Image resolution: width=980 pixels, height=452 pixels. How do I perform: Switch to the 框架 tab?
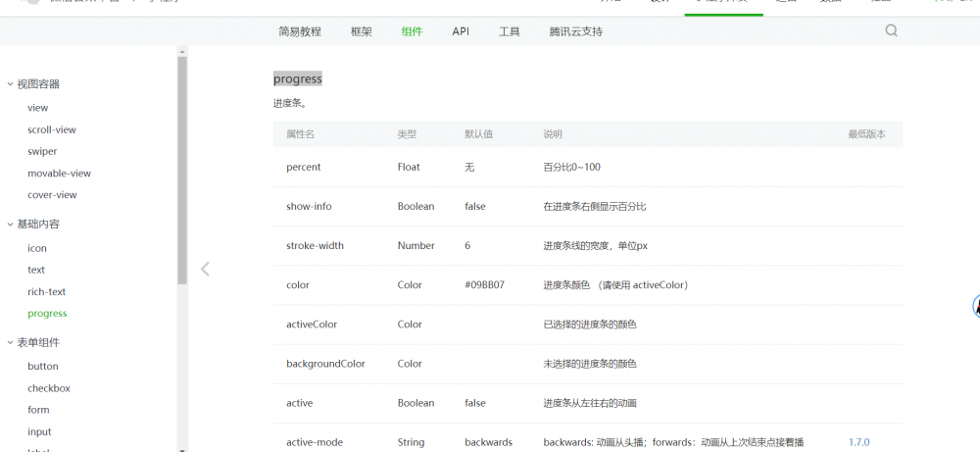pos(362,31)
